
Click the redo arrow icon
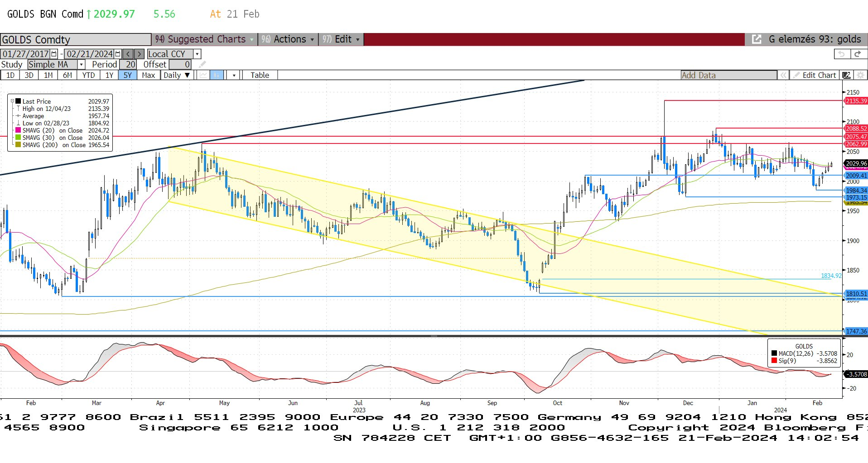[858, 54]
